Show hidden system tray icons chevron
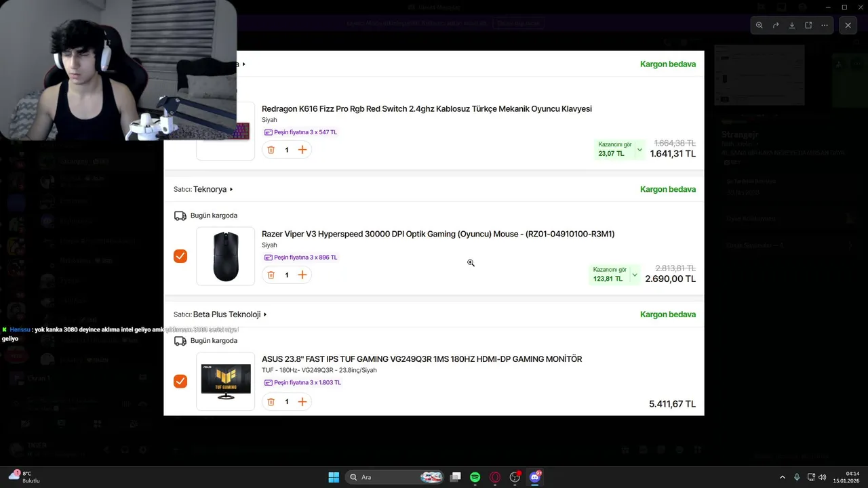 (782, 477)
